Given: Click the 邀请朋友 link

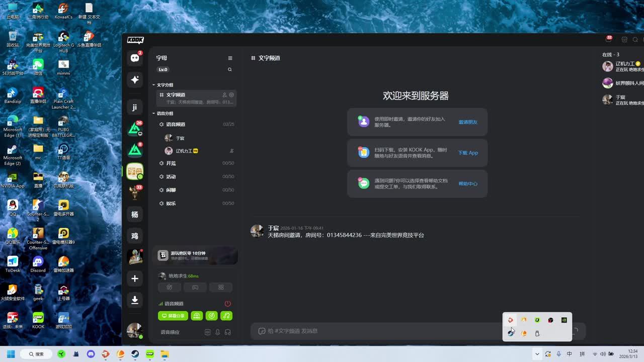Looking at the screenshot, I should [x=467, y=122].
